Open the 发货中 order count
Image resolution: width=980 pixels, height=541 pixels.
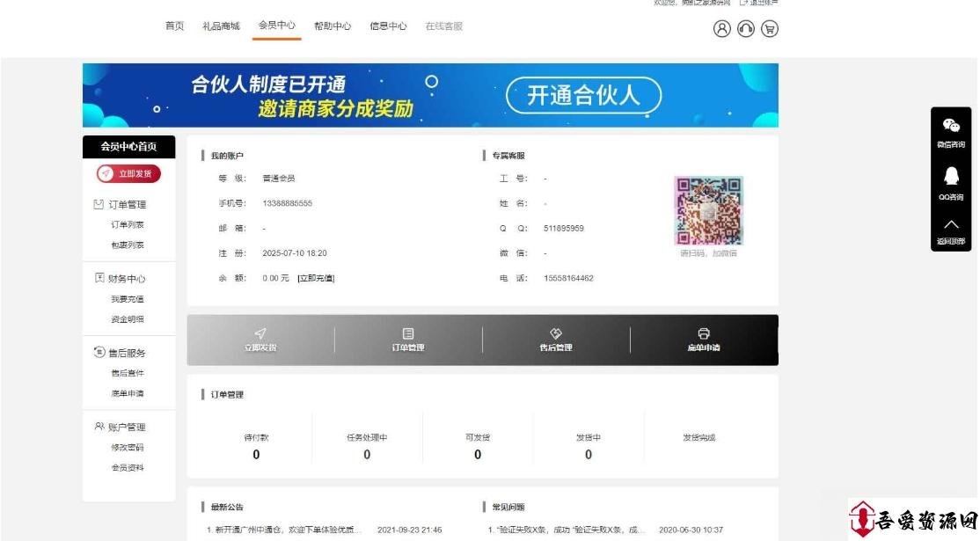coord(589,455)
